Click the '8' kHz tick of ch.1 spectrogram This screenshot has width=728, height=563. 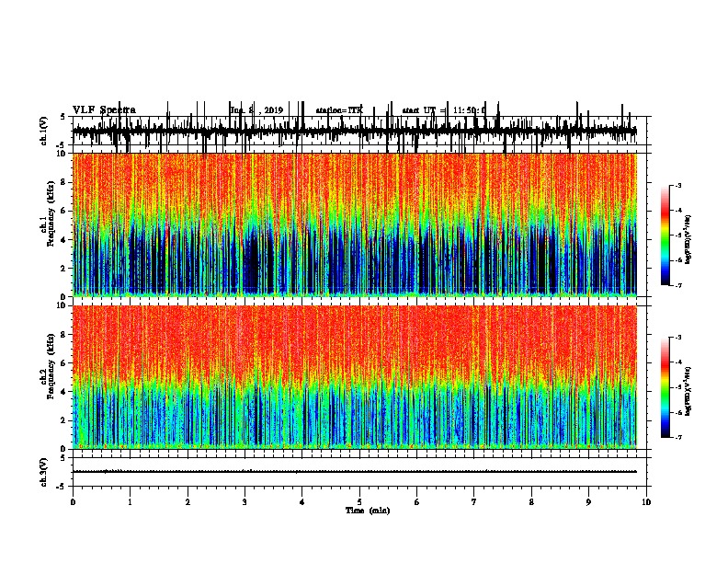[x=64, y=182]
